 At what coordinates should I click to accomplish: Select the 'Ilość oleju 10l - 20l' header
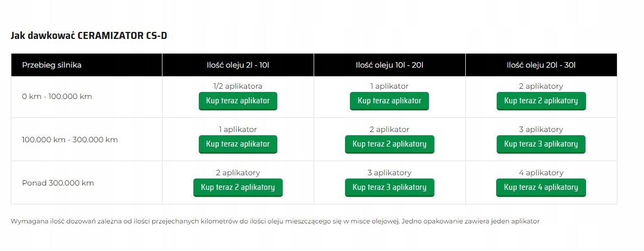pyautogui.click(x=389, y=65)
